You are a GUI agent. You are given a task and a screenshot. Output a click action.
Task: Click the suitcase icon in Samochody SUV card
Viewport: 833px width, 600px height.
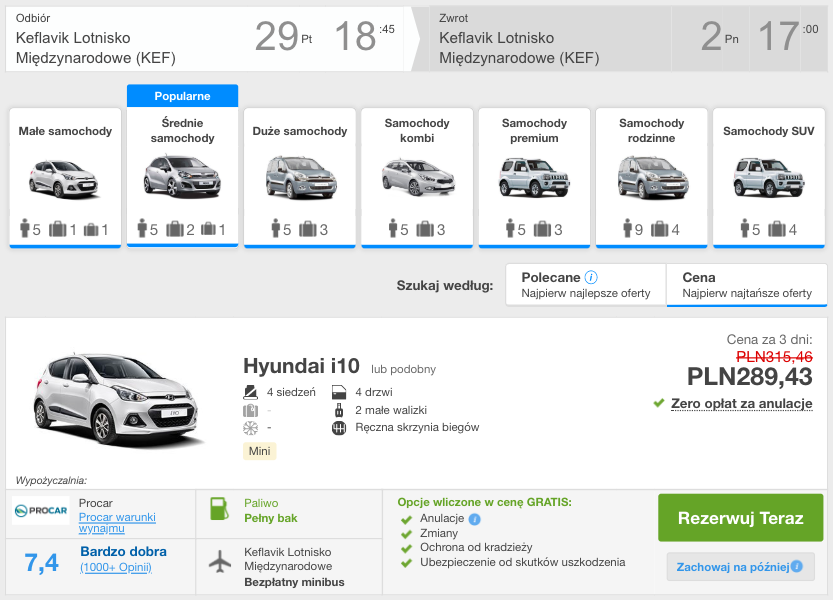click(x=777, y=229)
